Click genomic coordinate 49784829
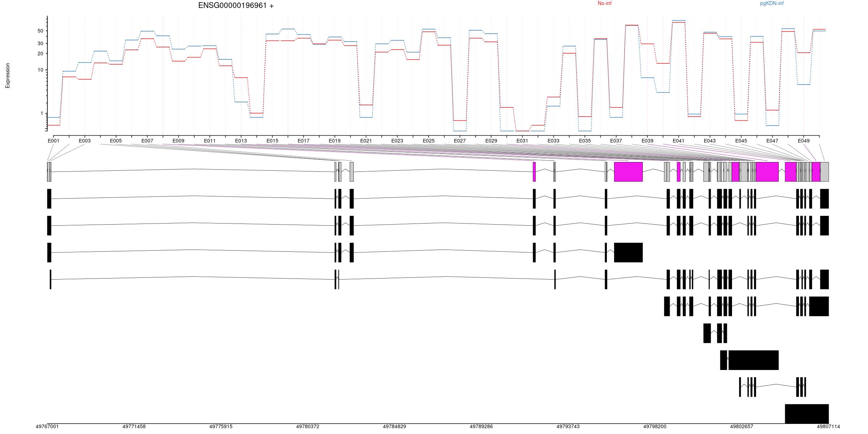Viewport: 868px width, 434px height. click(x=394, y=426)
